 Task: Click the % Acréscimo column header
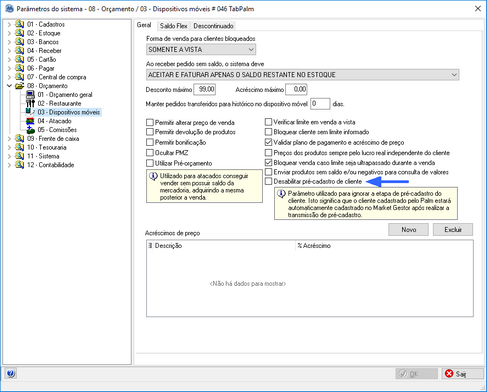384,246
